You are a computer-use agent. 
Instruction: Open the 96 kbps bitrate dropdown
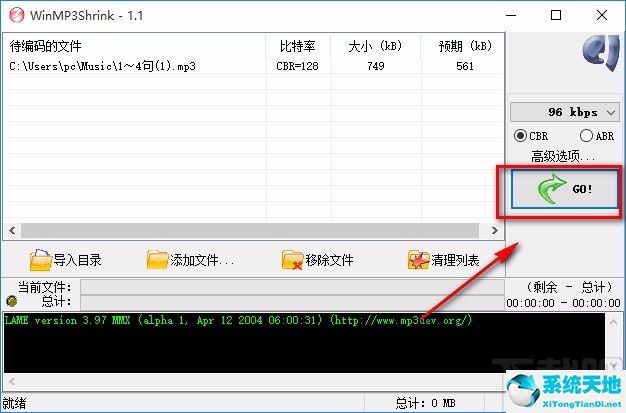pos(564,112)
